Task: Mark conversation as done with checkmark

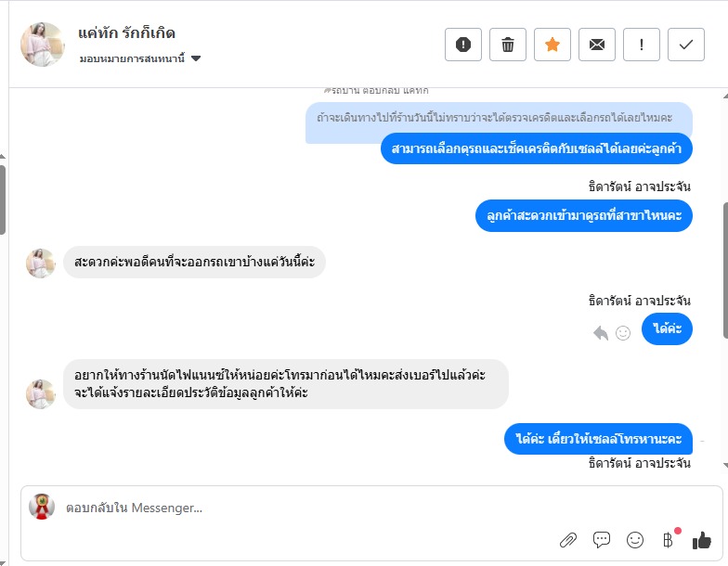Action: pyautogui.click(x=686, y=45)
